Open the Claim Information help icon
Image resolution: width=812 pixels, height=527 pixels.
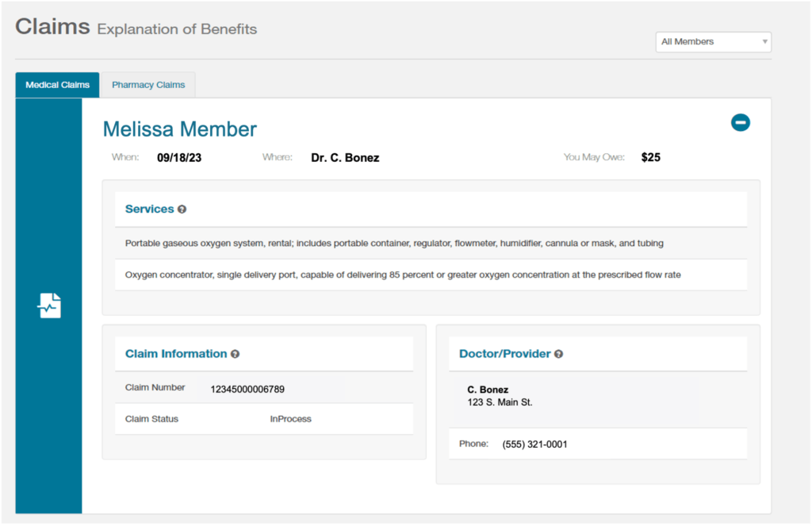coord(236,353)
